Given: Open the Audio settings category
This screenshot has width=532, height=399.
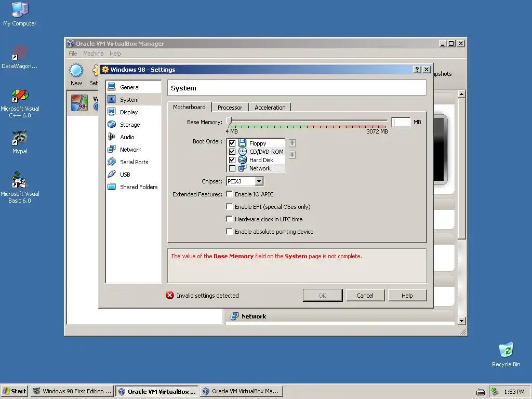Looking at the screenshot, I should click(x=134, y=137).
